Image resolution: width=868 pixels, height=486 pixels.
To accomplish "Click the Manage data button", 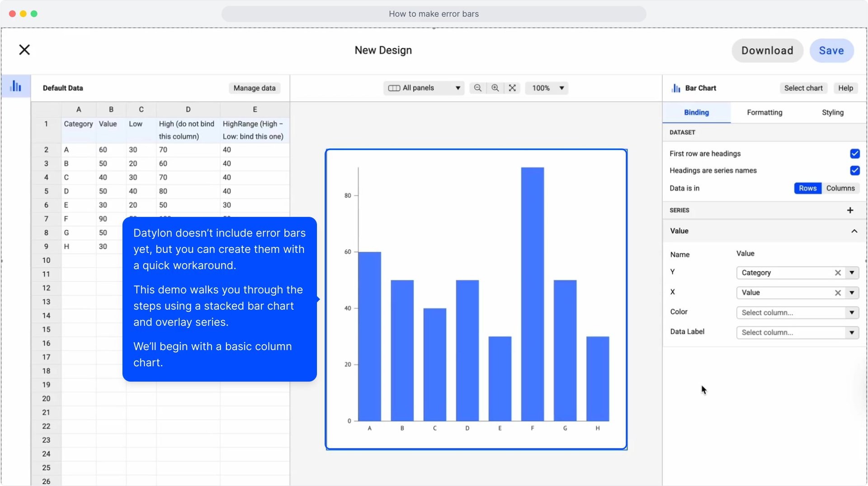I will click(255, 88).
